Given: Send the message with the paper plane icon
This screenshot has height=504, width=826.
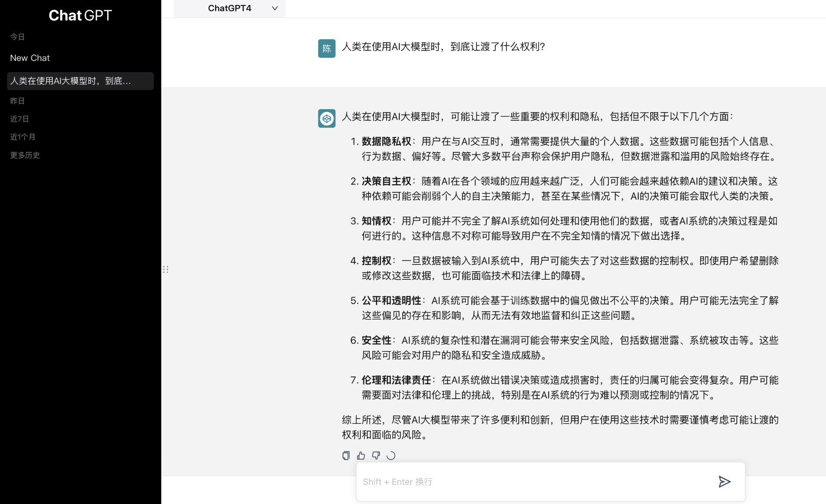Looking at the screenshot, I should (x=724, y=482).
